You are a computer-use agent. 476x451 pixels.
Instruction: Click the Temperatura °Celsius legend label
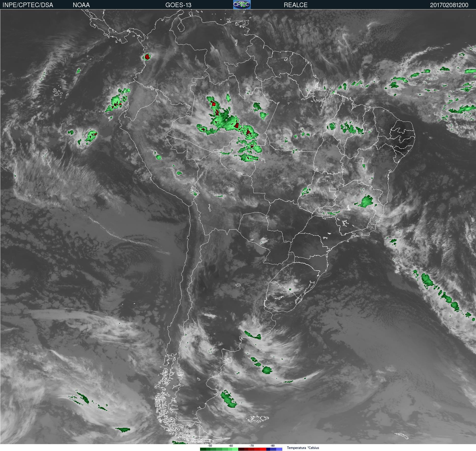point(303,448)
